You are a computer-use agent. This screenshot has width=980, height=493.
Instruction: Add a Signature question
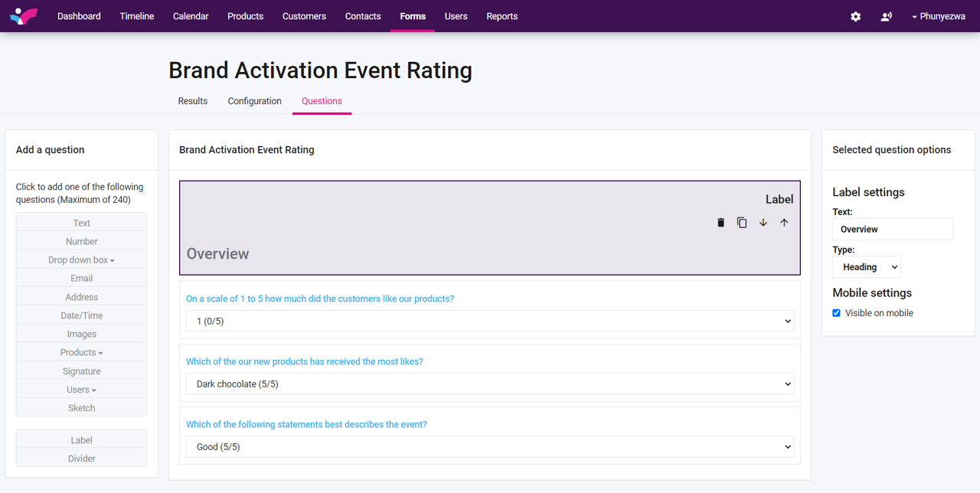click(81, 371)
